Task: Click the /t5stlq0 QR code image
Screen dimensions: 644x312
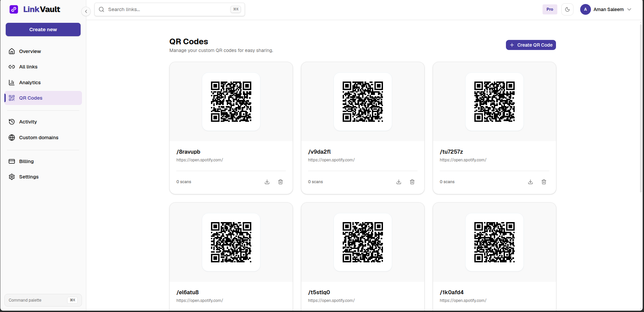Action: (x=363, y=242)
